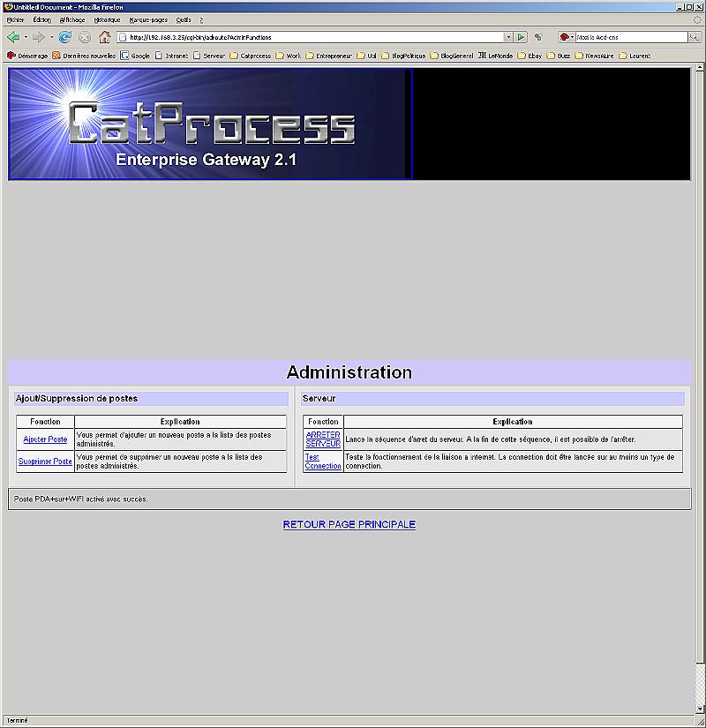Click the Supprimer Poste link
This screenshot has width=706, height=728.
click(x=45, y=462)
